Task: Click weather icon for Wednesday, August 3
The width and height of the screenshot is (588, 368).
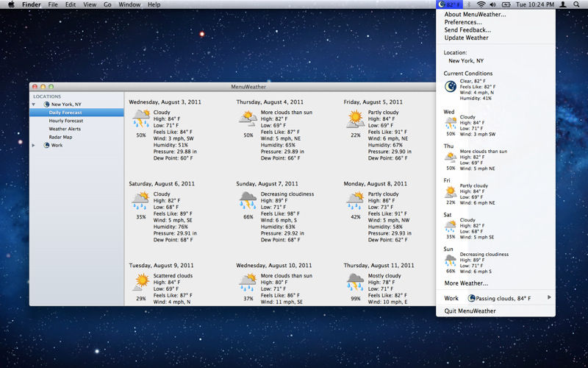Action: tap(141, 118)
